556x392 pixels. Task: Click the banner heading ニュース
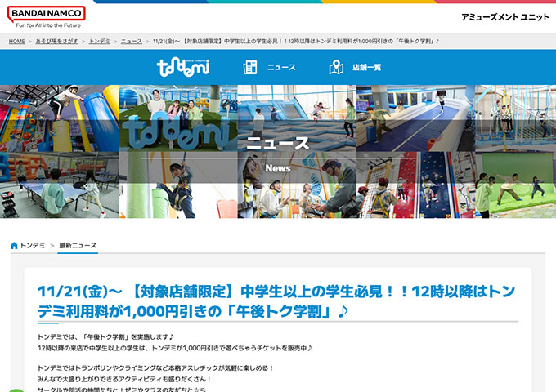click(x=278, y=144)
